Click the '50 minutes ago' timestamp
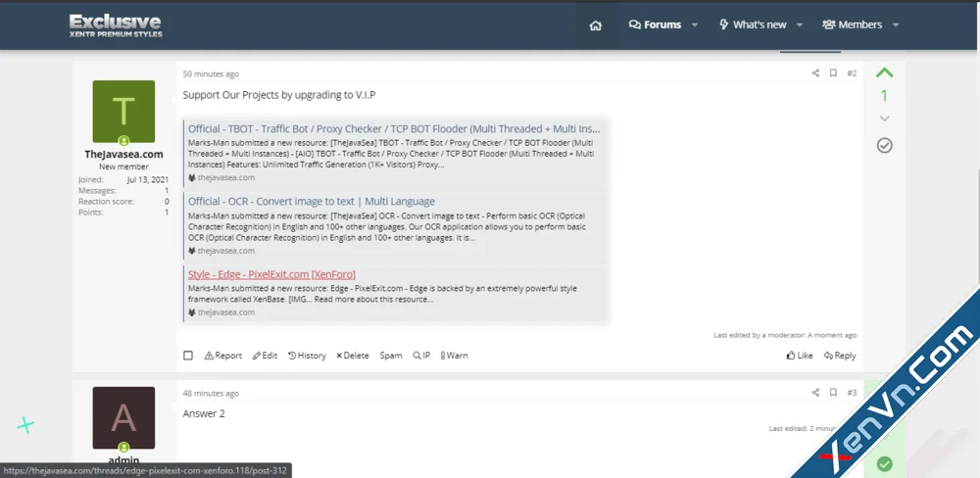The height and width of the screenshot is (478, 980). tap(211, 73)
